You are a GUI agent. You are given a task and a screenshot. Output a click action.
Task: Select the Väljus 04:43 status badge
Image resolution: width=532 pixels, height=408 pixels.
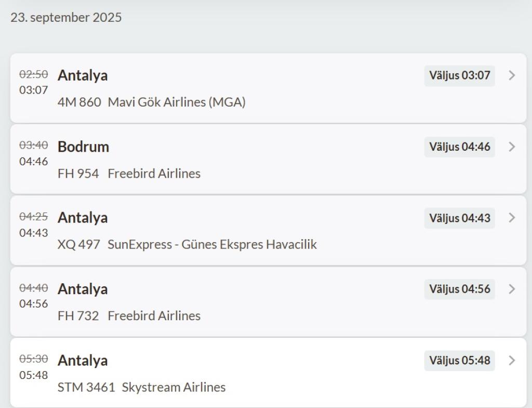[459, 218]
